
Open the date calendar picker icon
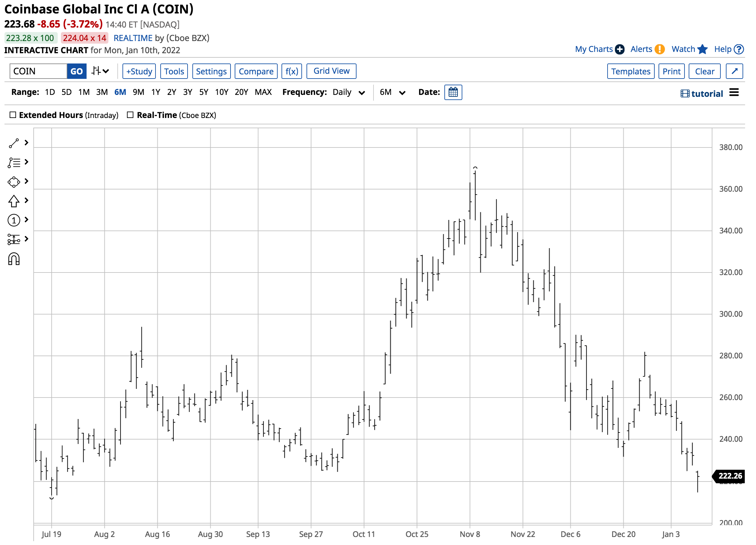click(453, 92)
